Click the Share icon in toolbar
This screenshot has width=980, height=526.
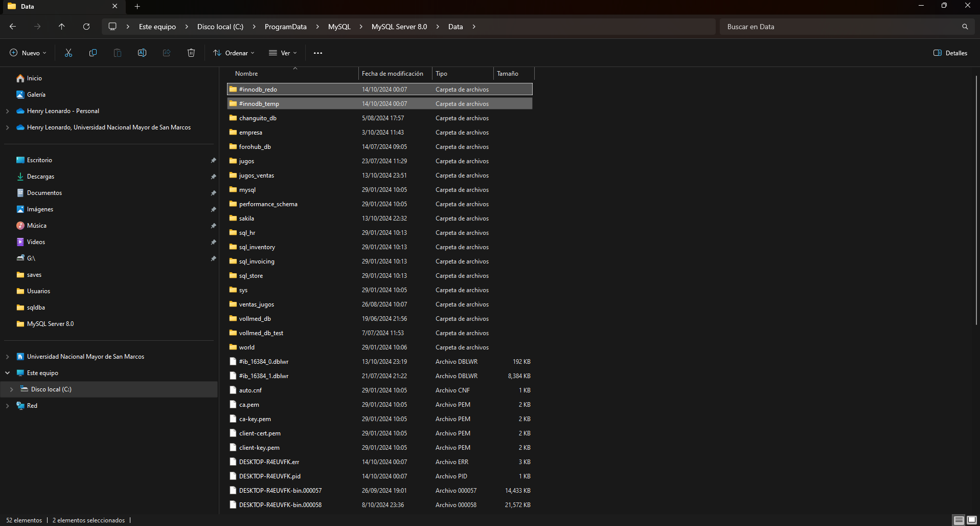[167, 53]
